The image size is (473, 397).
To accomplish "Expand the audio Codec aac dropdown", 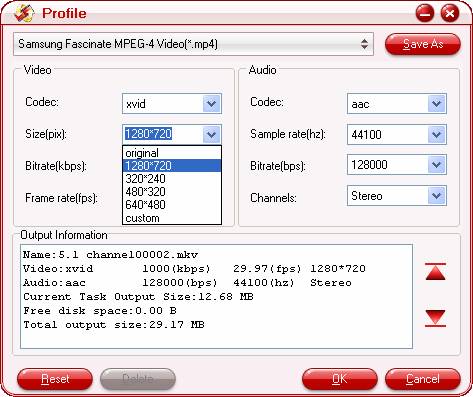I will (x=436, y=104).
